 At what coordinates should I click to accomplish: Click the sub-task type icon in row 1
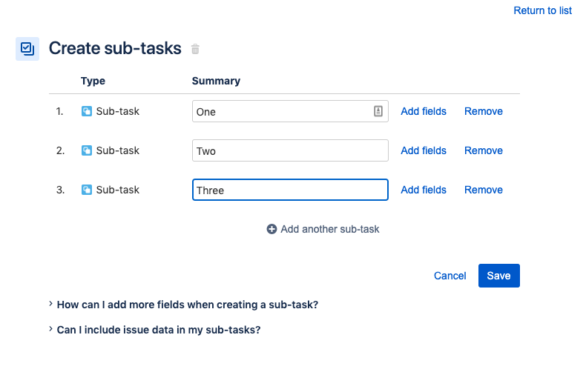tap(87, 111)
